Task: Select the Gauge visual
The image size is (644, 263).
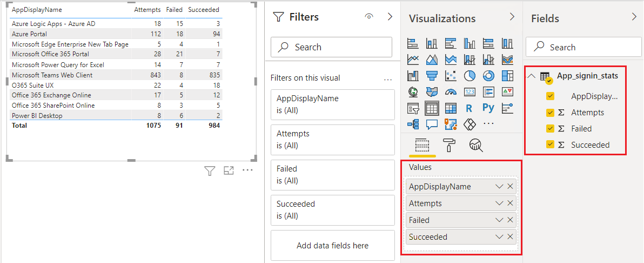Action: tap(451, 92)
